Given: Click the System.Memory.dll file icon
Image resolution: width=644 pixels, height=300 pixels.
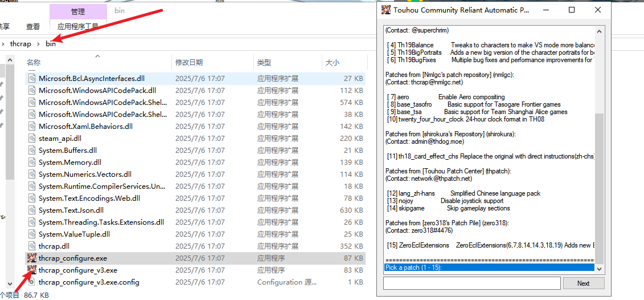Looking at the screenshot, I should (32, 162).
